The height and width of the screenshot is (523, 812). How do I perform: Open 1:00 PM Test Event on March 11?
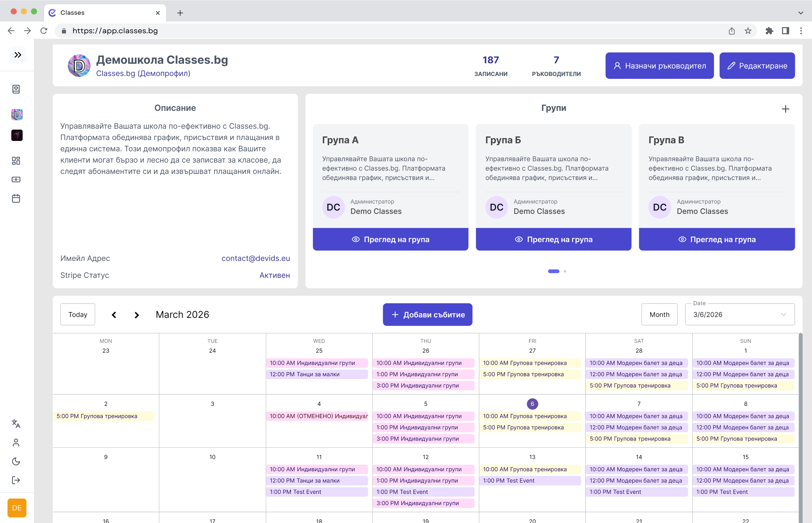pos(317,492)
